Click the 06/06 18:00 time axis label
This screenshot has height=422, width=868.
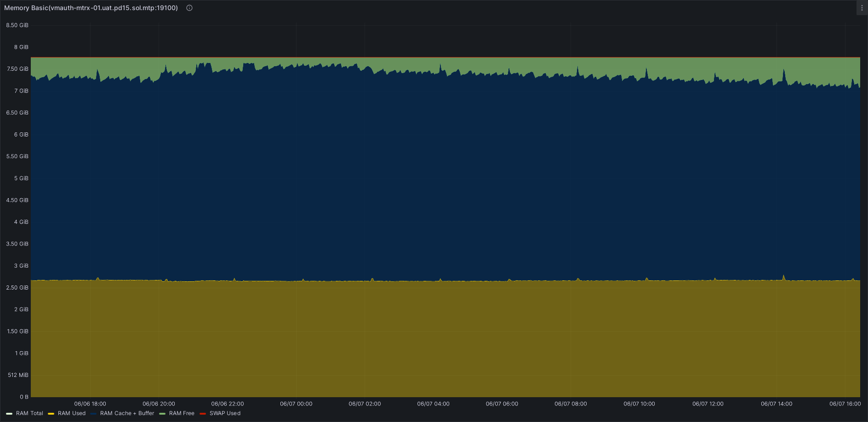coord(90,404)
